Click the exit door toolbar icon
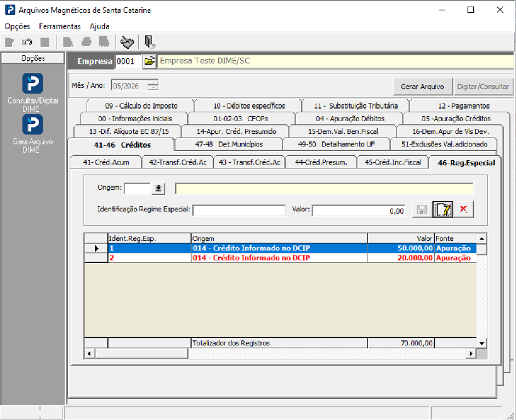The height and width of the screenshot is (420, 516). (x=150, y=42)
